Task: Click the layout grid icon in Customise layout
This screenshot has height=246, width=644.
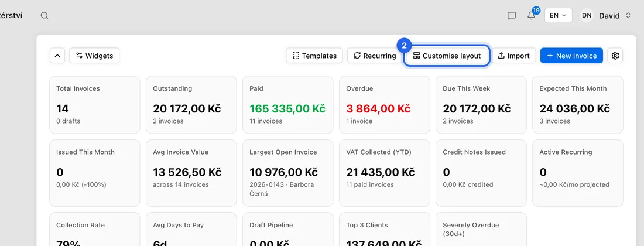Action: pyautogui.click(x=416, y=56)
